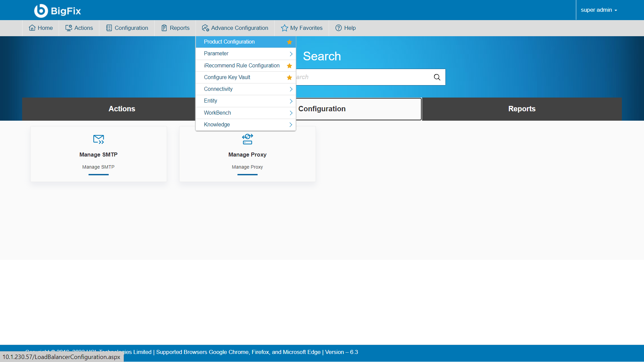The height and width of the screenshot is (362, 644).
Task: Click the Reports clipboard icon in navbar
Action: click(164, 28)
